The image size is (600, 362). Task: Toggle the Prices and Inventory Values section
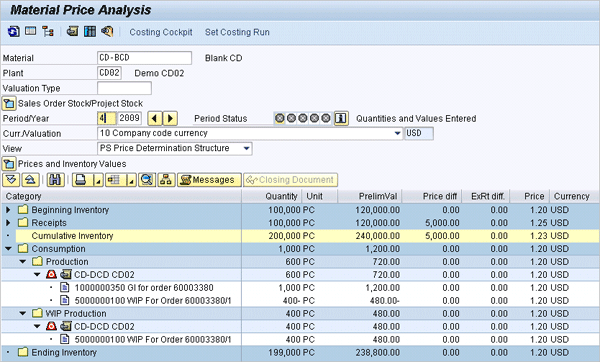[x=9, y=164]
